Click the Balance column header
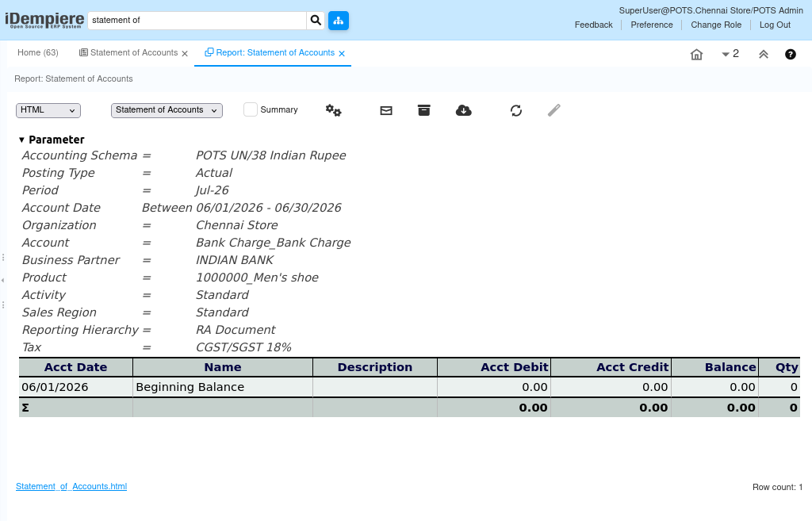This screenshot has width=812, height=521. [x=715, y=367]
